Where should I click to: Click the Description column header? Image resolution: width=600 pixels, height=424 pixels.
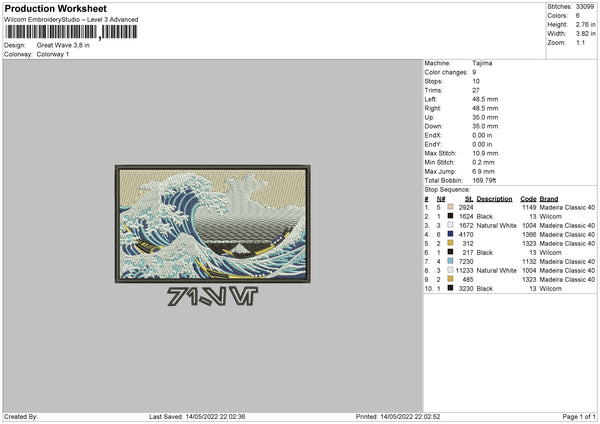(x=494, y=199)
